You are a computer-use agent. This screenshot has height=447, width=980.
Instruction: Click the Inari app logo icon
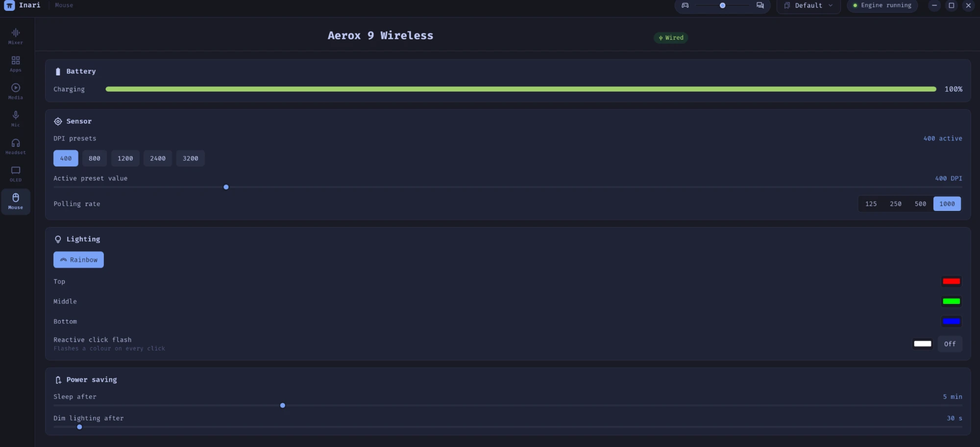pos(9,5)
